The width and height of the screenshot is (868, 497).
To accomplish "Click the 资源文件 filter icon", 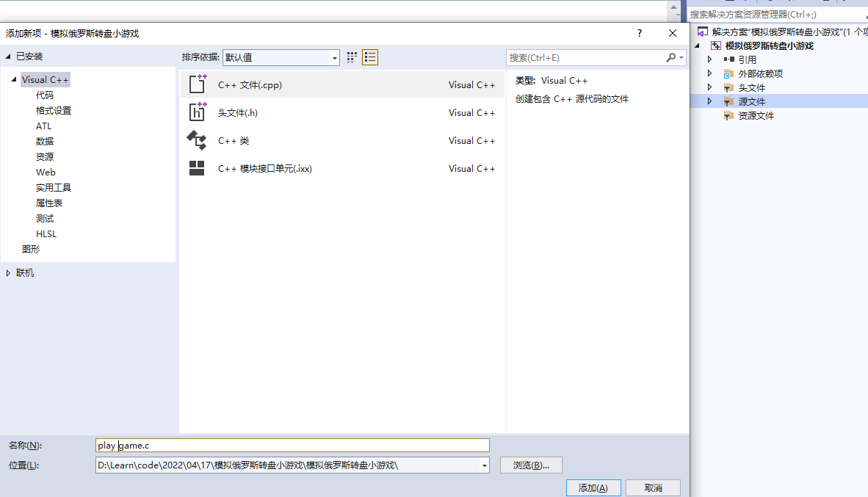I will tap(728, 115).
